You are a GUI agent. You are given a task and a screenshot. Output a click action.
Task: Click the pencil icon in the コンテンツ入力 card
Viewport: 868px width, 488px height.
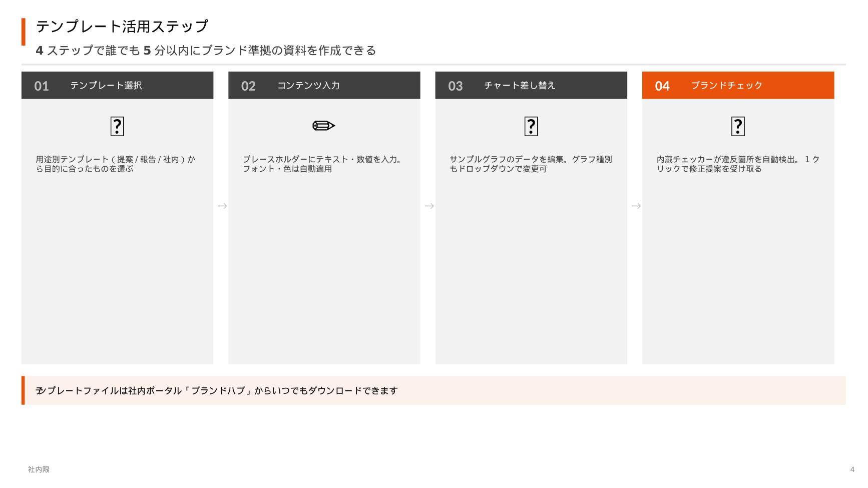(323, 126)
